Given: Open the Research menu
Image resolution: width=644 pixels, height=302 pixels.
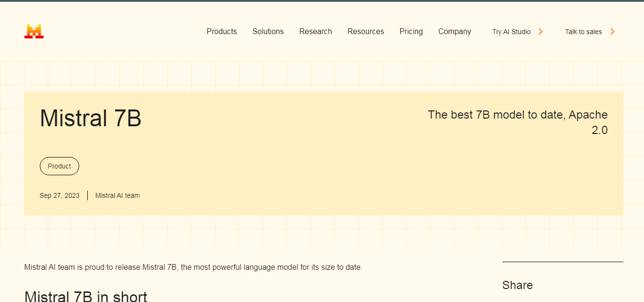Looking at the screenshot, I should click(315, 32).
